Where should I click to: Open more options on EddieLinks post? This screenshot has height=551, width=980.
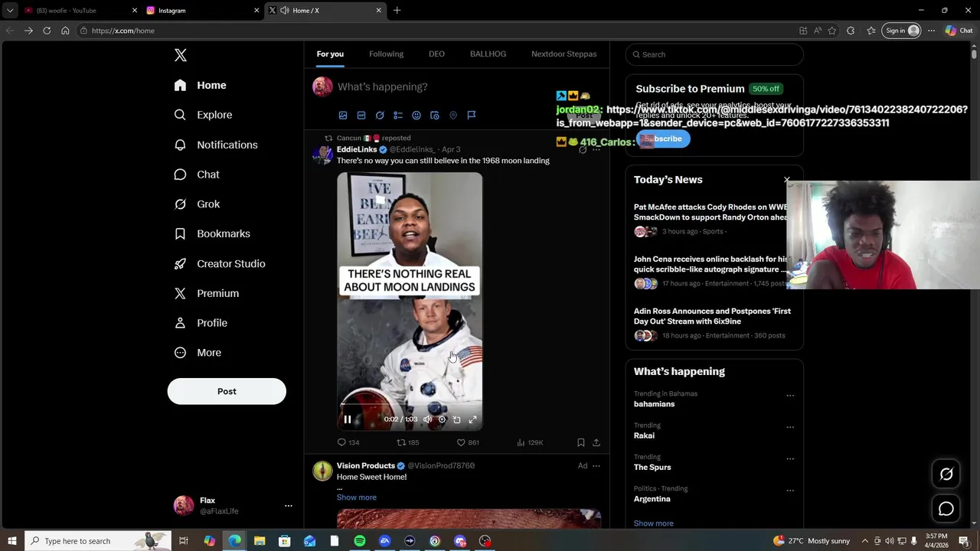[596, 149]
